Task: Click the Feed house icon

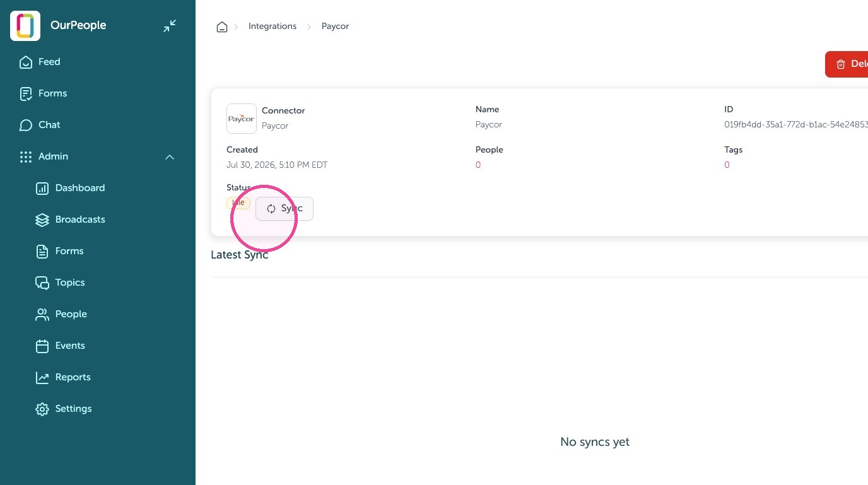Action: pyautogui.click(x=26, y=62)
